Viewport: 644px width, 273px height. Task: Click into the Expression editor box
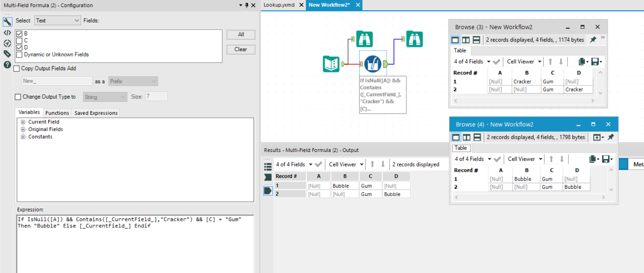pyautogui.click(x=135, y=244)
